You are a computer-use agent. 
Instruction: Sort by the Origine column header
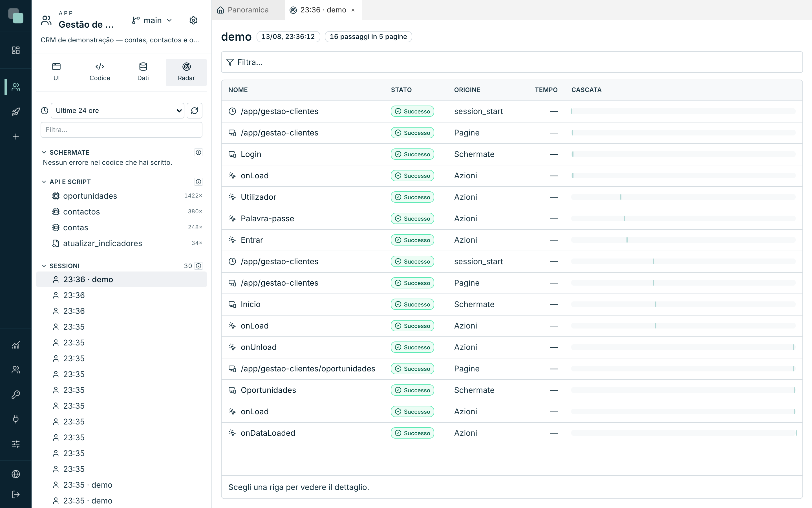[467, 90]
